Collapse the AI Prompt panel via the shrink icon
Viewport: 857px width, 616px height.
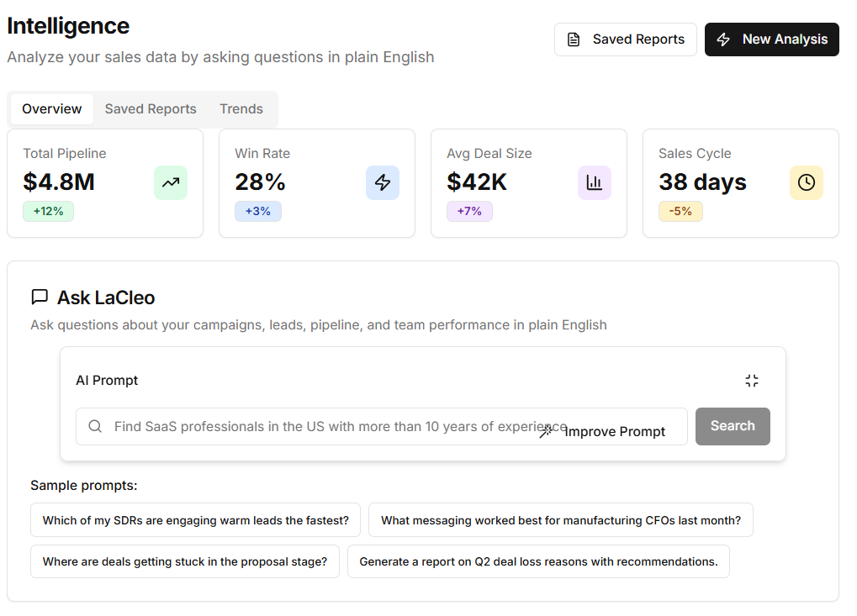pos(752,380)
